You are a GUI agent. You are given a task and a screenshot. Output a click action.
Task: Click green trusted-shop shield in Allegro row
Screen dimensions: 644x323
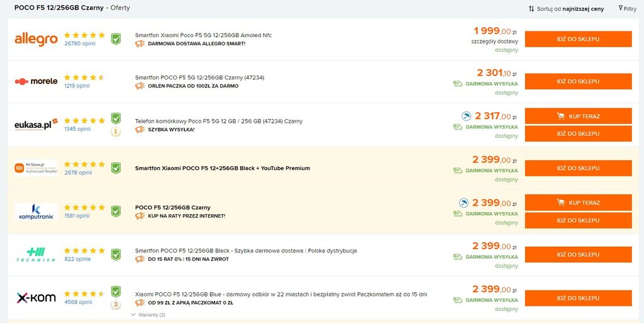tap(116, 39)
